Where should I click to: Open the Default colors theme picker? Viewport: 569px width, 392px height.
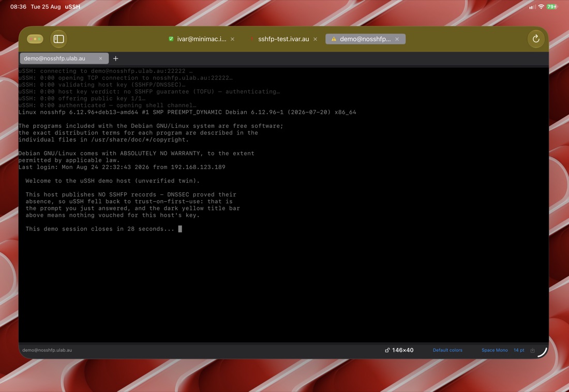(447, 350)
